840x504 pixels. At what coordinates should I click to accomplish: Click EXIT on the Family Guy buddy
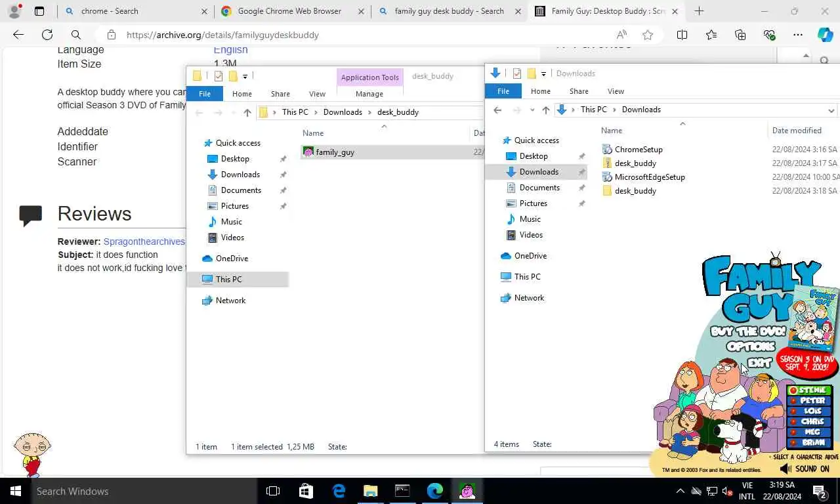coord(759,362)
